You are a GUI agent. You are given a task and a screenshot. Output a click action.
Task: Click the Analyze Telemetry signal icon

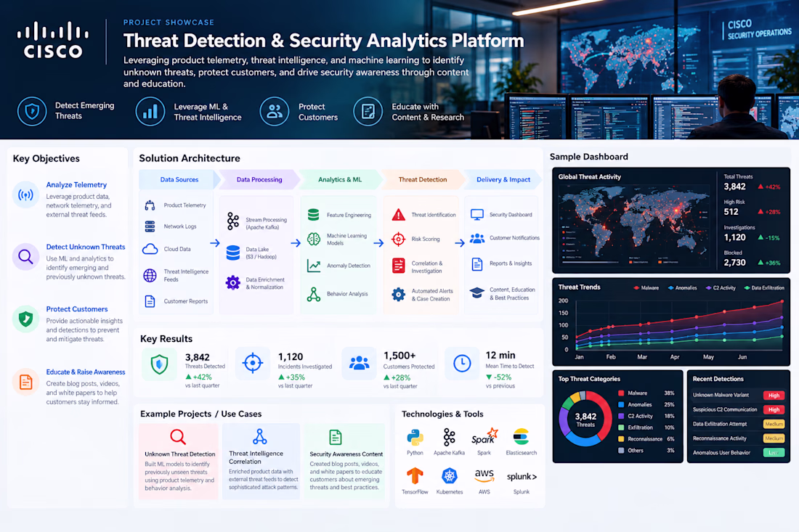[25, 195]
